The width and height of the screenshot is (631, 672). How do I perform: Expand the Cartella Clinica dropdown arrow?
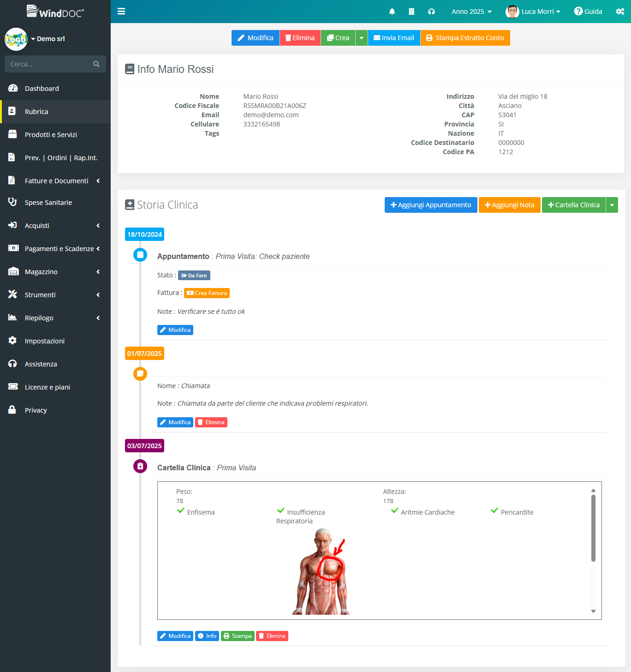612,205
